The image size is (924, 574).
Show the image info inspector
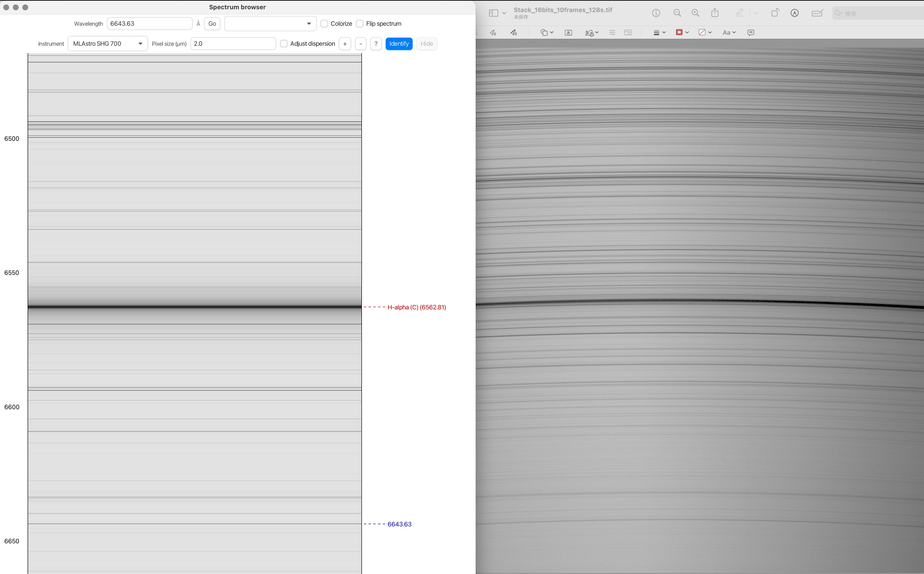pos(656,13)
